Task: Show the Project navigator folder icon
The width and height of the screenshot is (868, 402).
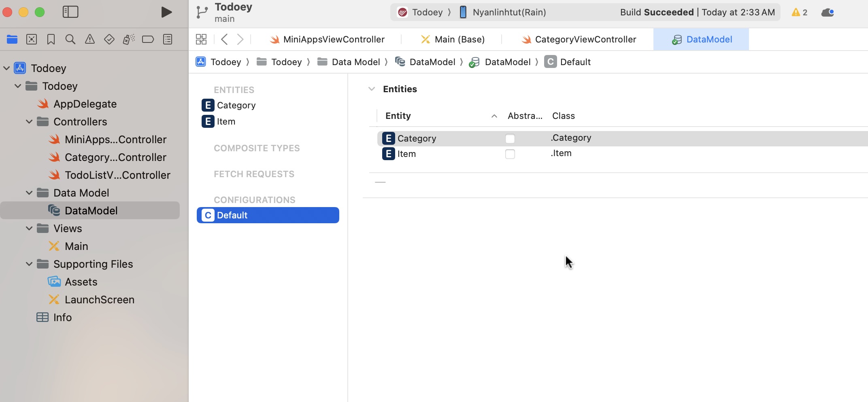Action: pyautogui.click(x=12, y=39)
